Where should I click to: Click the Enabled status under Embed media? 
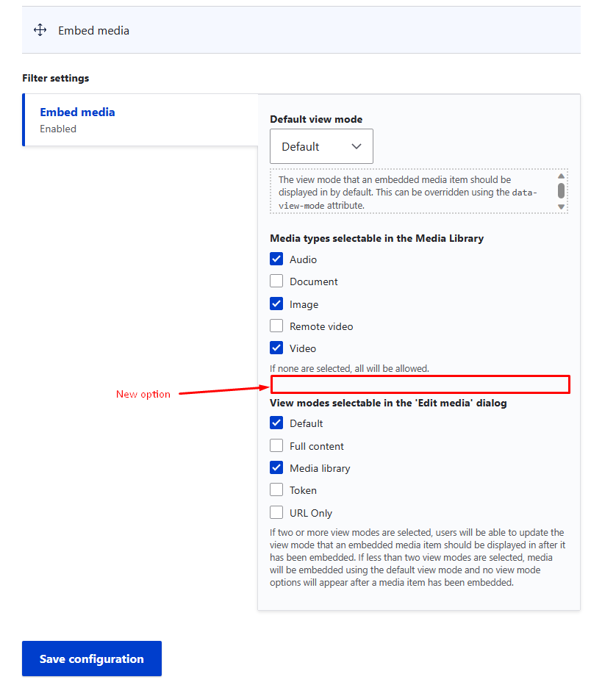(58, 129)
